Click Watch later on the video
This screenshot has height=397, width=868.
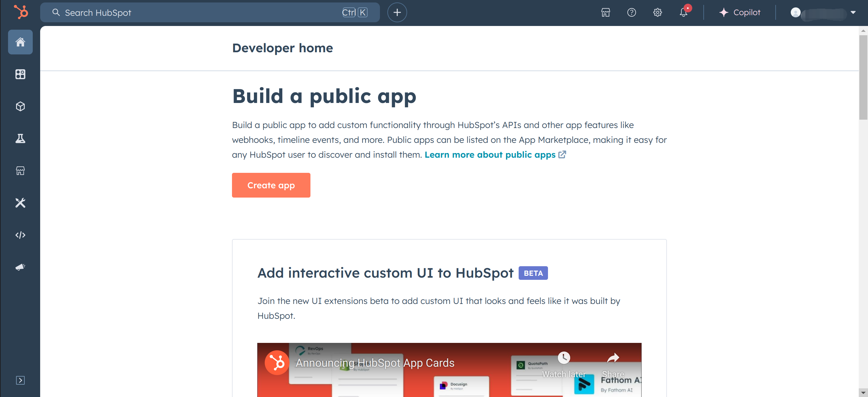563,364
